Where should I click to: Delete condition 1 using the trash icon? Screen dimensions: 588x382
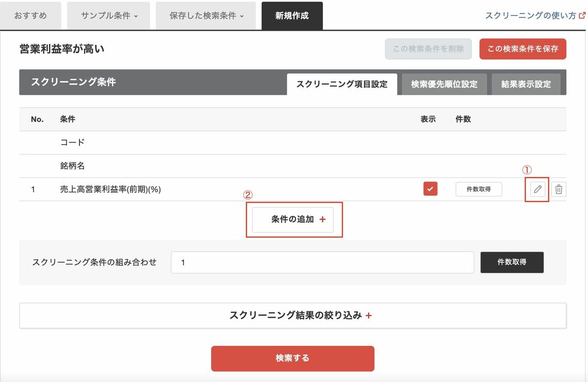pos(559,189)
